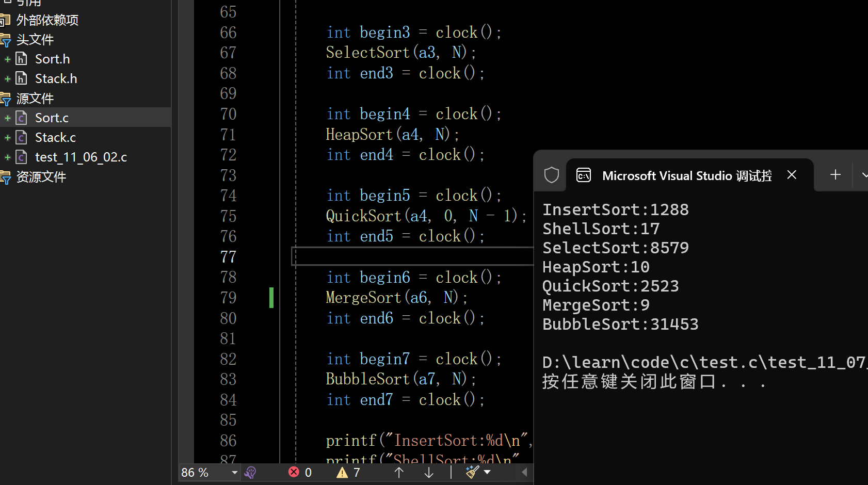The width and height of the screenshot is (868, 485).
Task: Click 'QuickSort:2523' console output
Action: (x=610, y=286)
